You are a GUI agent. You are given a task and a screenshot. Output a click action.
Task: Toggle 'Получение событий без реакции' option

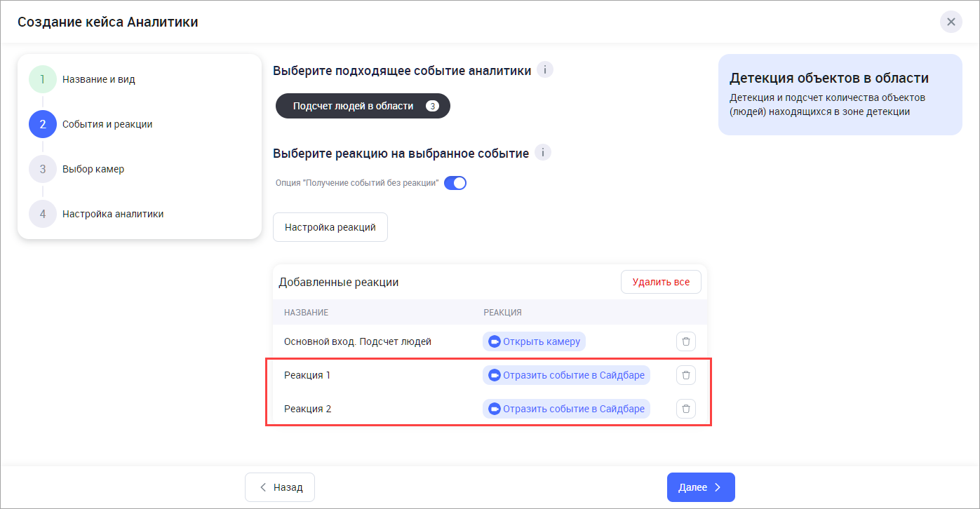point(455,183)
